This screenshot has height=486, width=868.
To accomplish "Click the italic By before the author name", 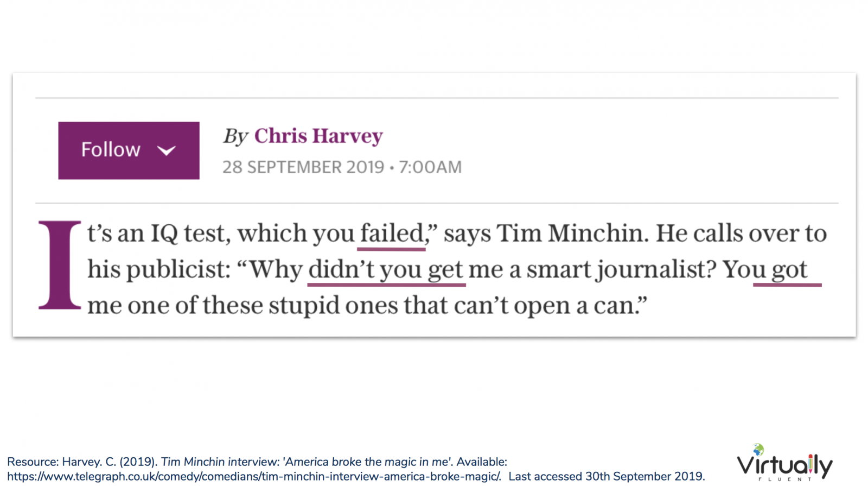I will point(235,136).
